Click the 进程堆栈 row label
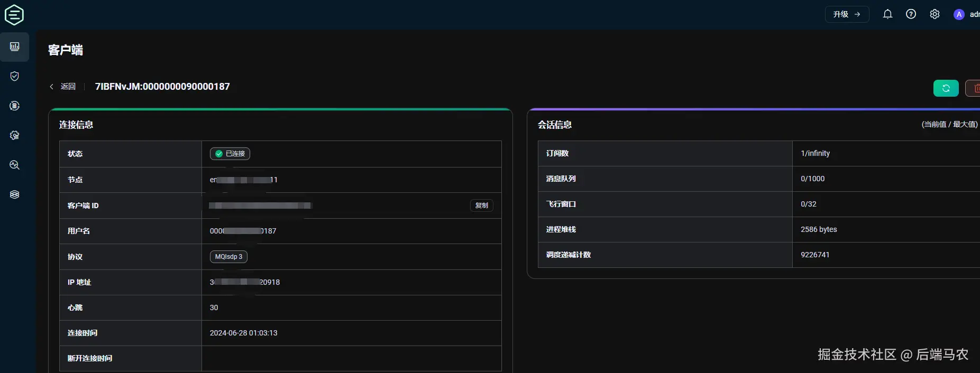Viewport: 980px width, 373px height. [561, 229]
